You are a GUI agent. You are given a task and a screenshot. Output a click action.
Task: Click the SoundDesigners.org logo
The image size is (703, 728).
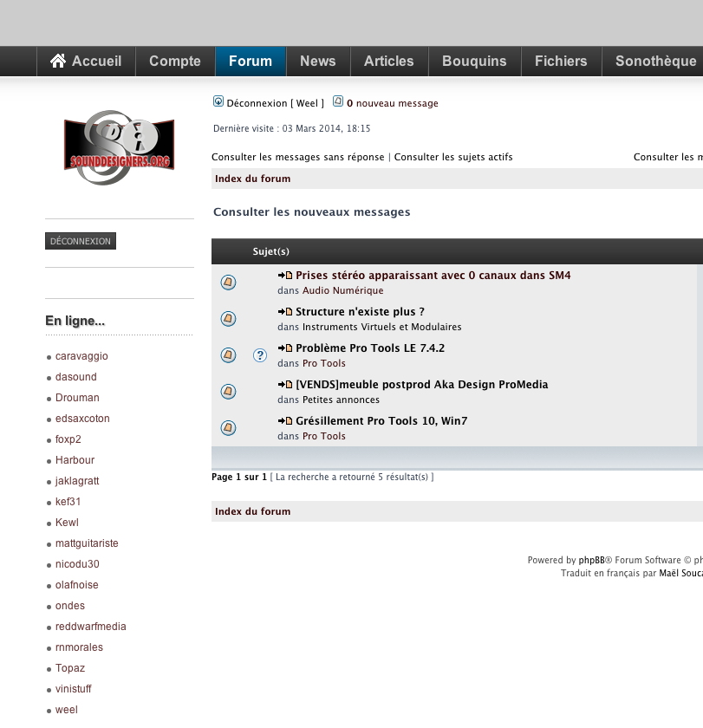tap(119, 147)
